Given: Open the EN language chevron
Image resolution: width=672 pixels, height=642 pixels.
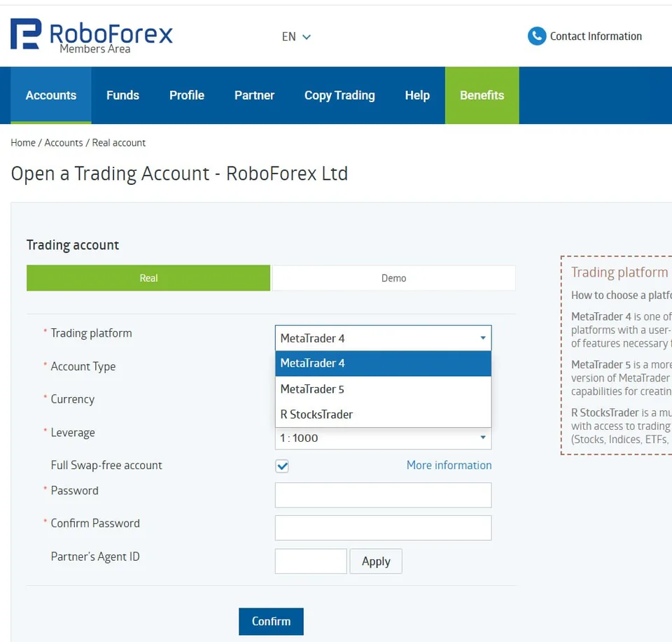Looking at the screenshot, I should pos(307,37).
